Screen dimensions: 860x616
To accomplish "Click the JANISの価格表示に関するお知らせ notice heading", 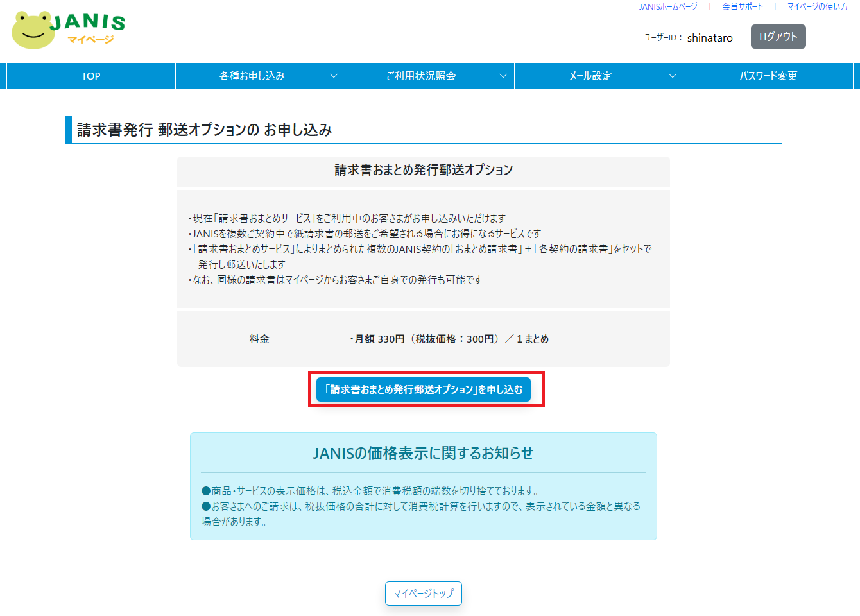I will [x=423, y=453].
